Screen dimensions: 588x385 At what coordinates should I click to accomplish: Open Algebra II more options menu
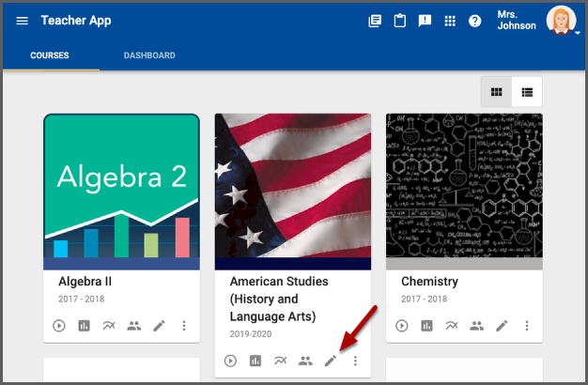point(184,326)
